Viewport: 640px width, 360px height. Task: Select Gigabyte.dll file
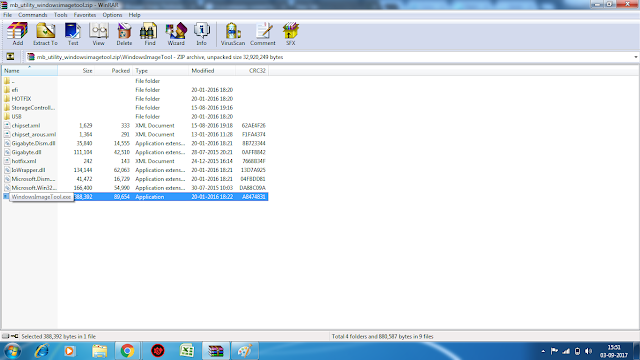click(x=135, y=152)
